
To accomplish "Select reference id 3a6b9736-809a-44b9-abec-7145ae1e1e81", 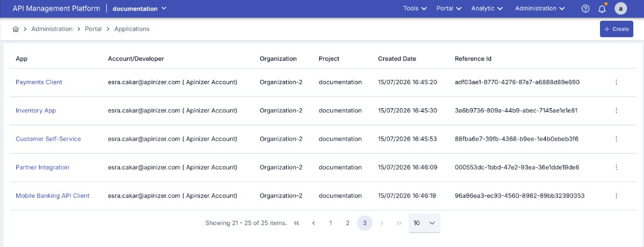I will click(516, 111).
